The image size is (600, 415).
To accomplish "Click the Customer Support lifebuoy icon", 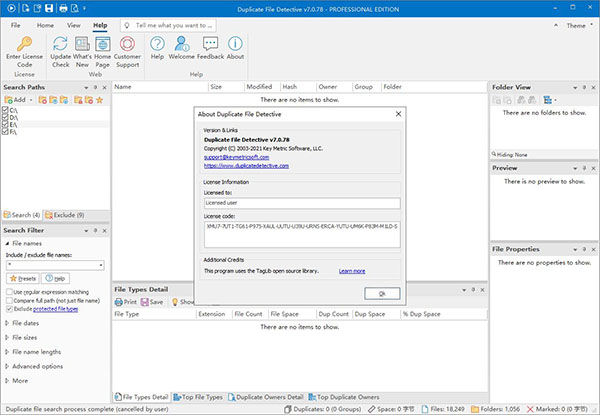I will pos(127,45).
